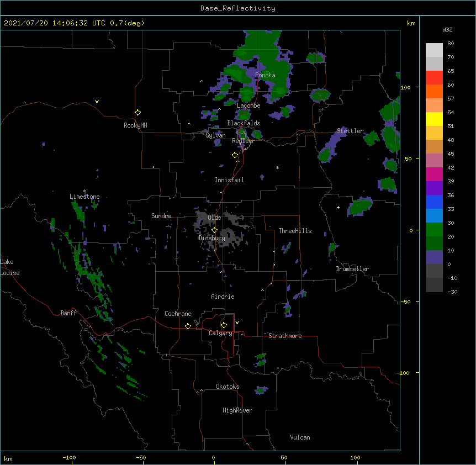Click the 45 value on dBZ legend
The height and width of the screenshot is (465, 476).
(451, 154)
